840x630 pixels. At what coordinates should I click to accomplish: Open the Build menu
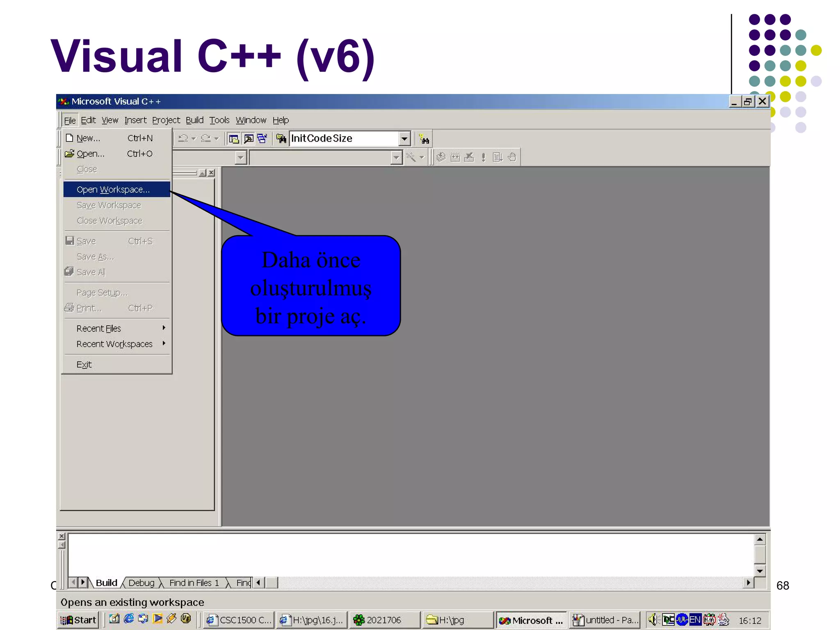pyautogui.click(x=195, y=120)
